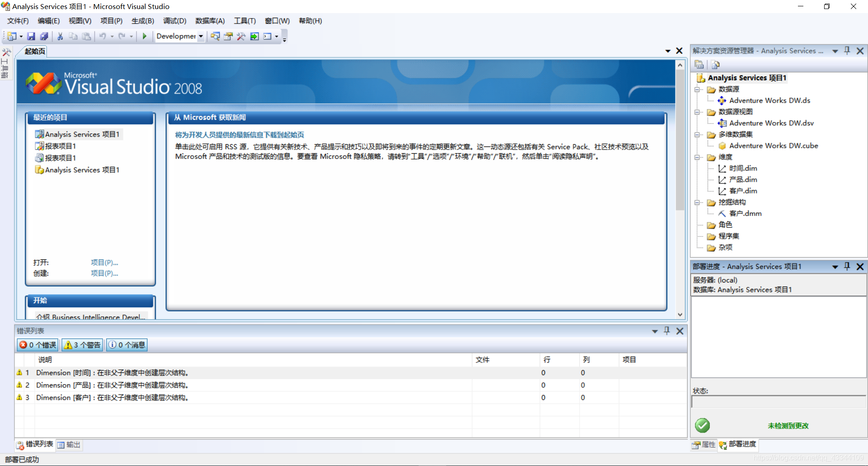Toggle the '3 个警告' warnings filter
868x466 pixels.
[x=82, y=345]
